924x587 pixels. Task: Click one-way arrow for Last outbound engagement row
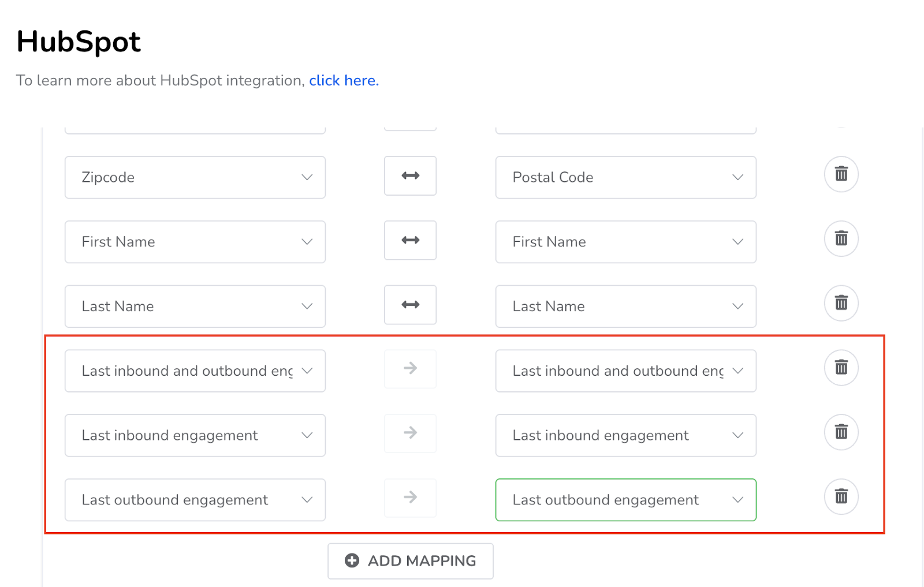pos(410,498)
